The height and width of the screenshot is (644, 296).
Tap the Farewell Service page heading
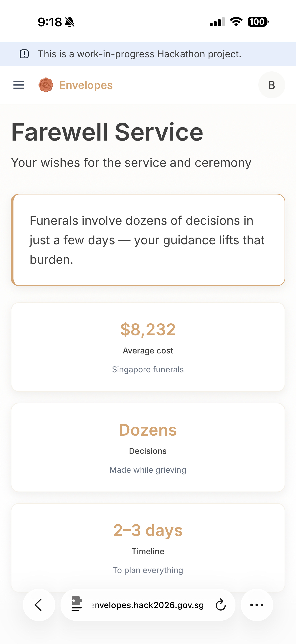[x=107, y=132]
